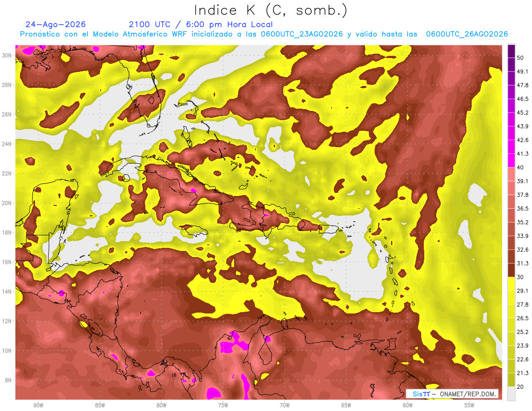Click the '75W' longitude label

[x=223, y=406]
